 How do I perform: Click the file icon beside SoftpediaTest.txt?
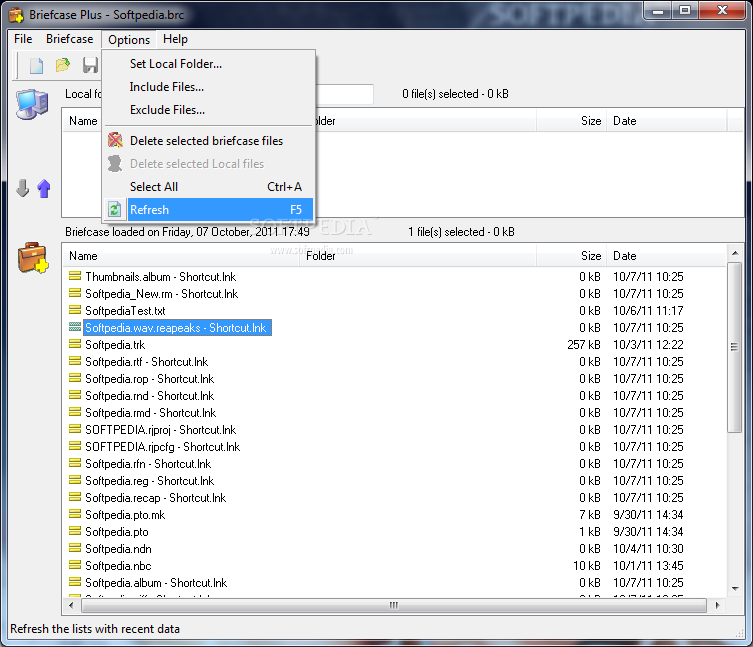[x=74, y=310]
